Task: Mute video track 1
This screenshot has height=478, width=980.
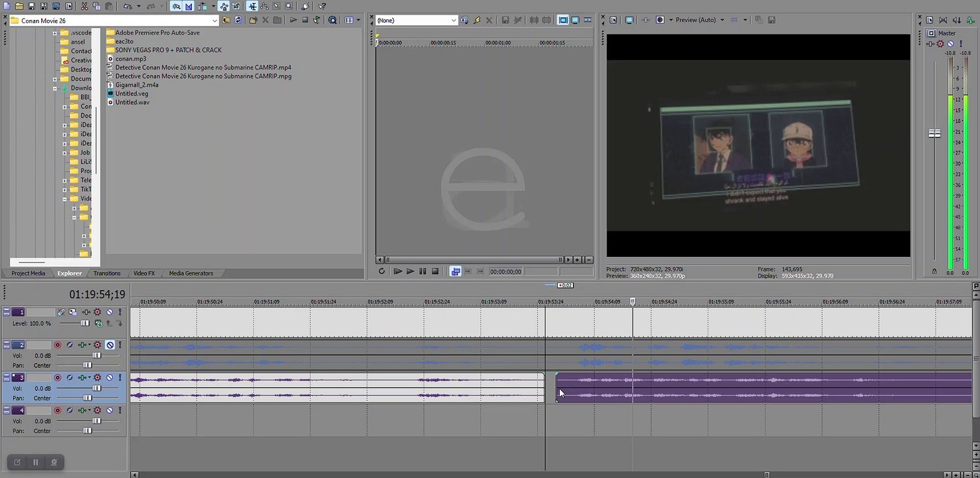Action: click(110, 312)
